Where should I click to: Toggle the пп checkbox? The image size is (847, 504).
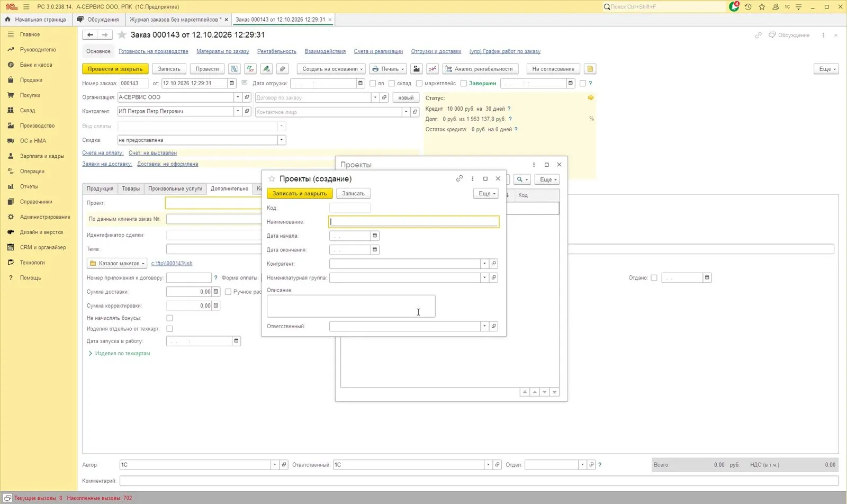[373, 83]
